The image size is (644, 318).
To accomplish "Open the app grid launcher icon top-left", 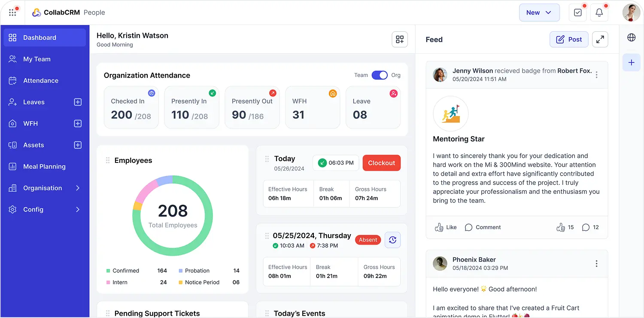I will (12, 12).
